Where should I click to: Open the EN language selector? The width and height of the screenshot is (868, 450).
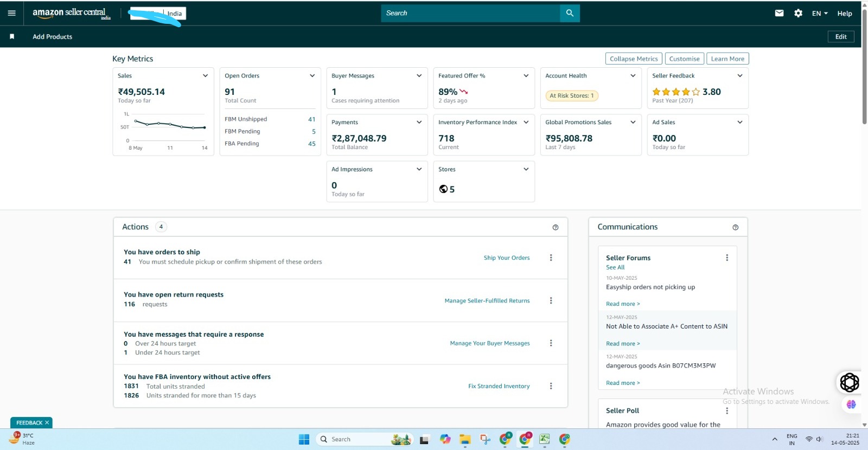(x=819, y=14)
